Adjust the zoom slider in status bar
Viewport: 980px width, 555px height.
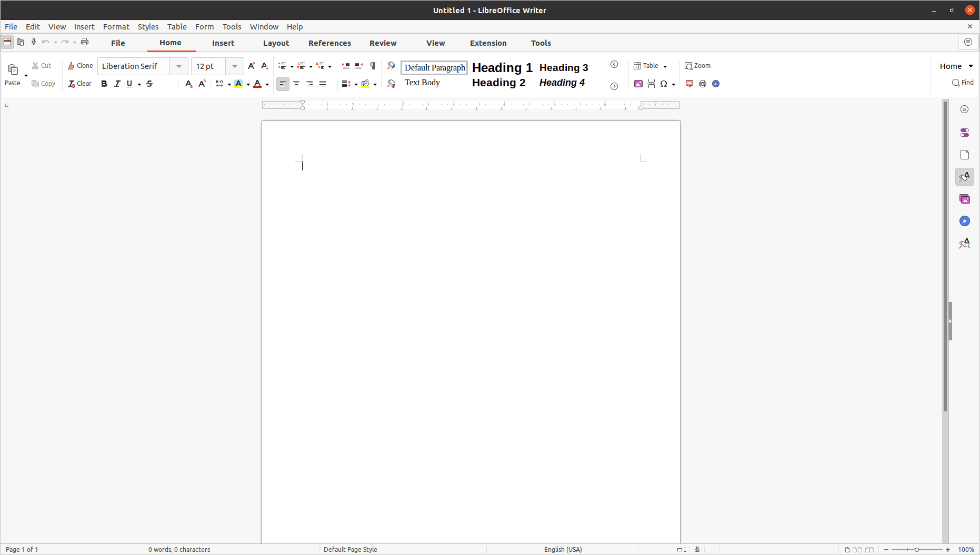click(x=916, y=549)
